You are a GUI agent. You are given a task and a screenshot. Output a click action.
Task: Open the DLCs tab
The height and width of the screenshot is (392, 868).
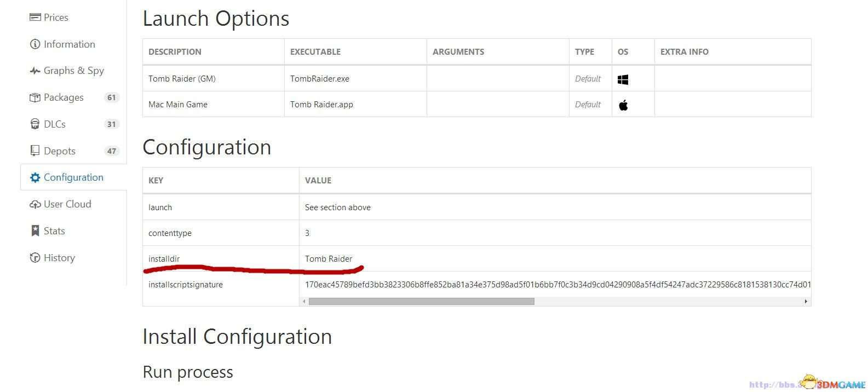[x=73, y=124]
